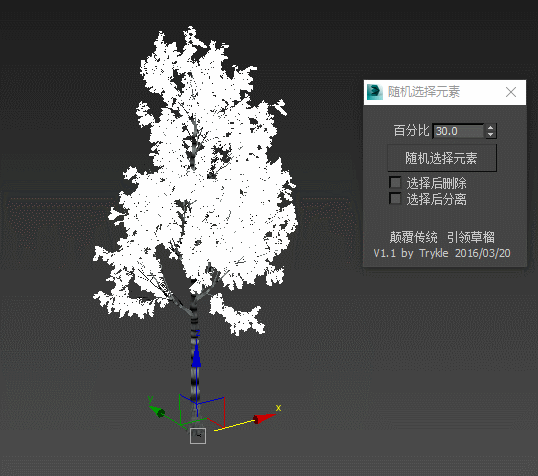Click the green Y-axis gizmo arrow

point(157,411)
